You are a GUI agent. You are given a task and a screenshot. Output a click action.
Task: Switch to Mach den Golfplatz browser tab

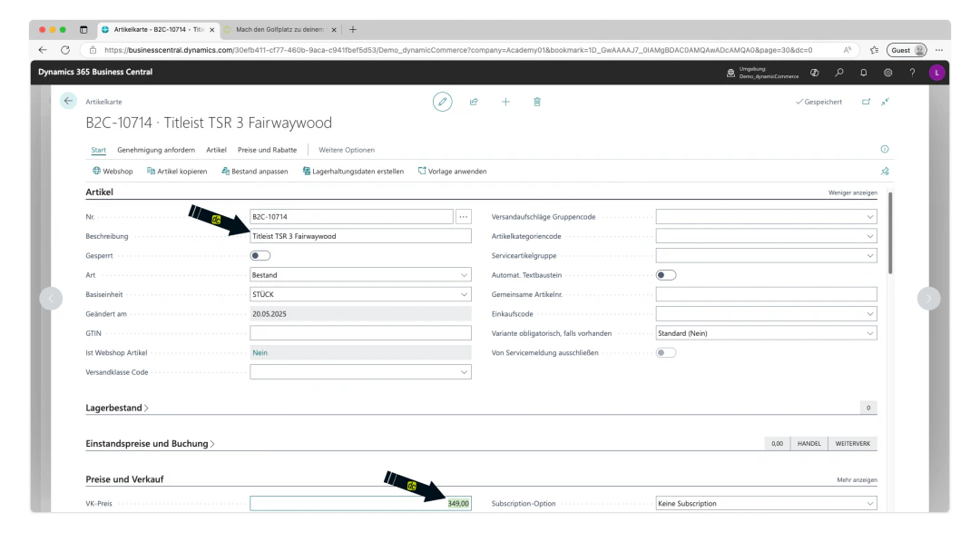(279, 29)
